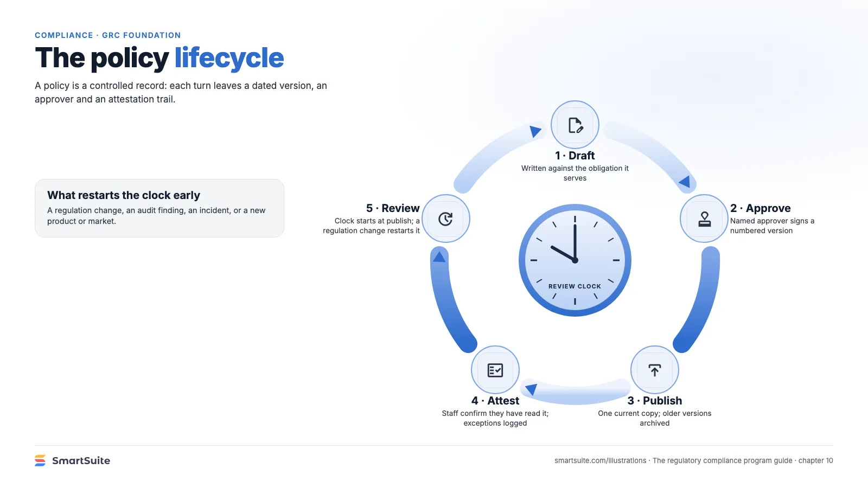868x488 pixels.
Task: Click the Attest checklist icon
Action: coord(495,370)
